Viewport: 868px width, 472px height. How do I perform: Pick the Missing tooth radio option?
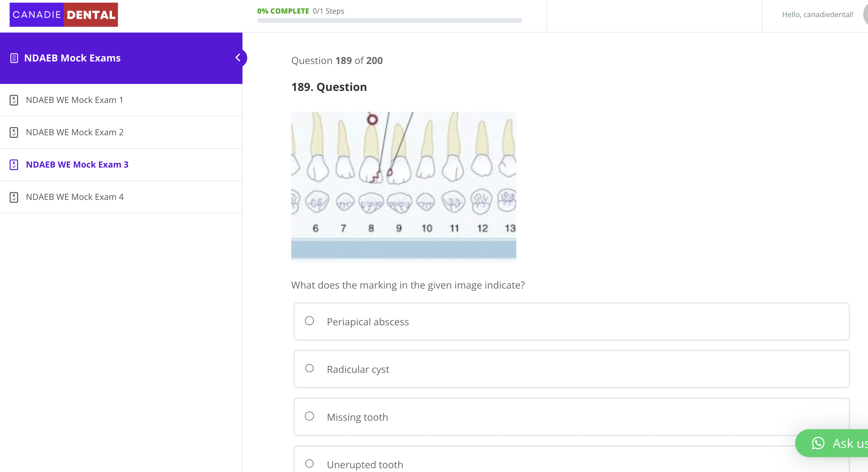click(309, 416)
